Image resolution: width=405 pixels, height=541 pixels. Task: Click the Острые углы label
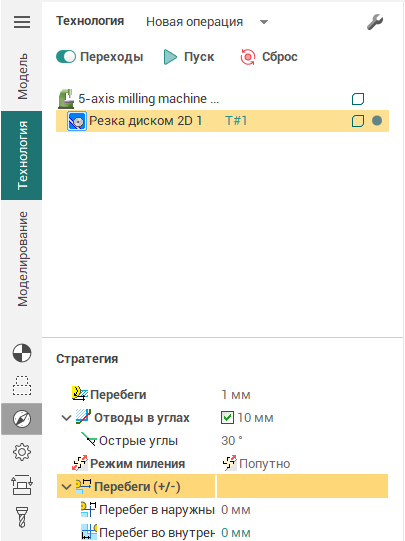pyautogui.click(x=139, y=441)
